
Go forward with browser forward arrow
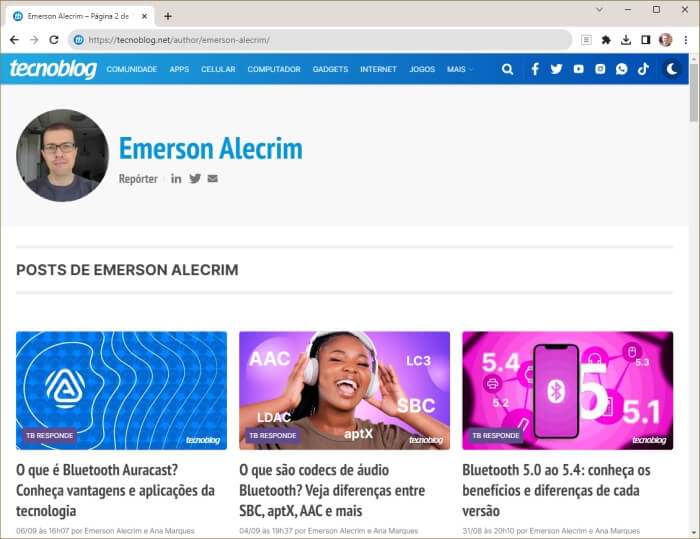pos(34,40)
